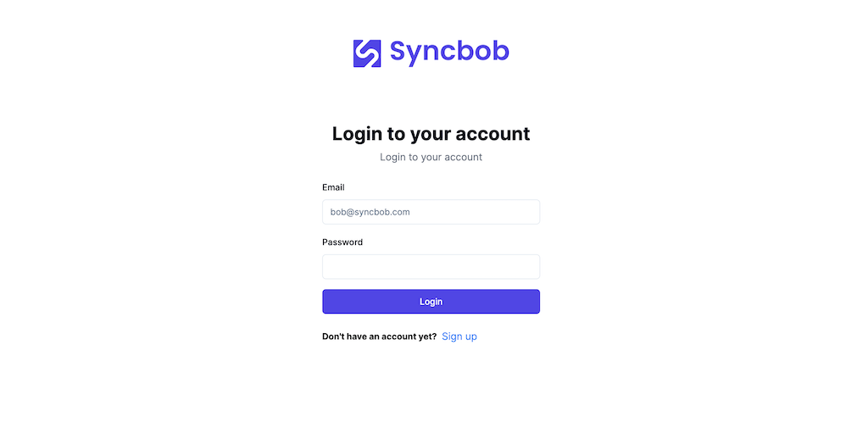
Task: Click the bob@syncbob.com placeholder text
Action: pyautogui.click(x=370, y=212)
